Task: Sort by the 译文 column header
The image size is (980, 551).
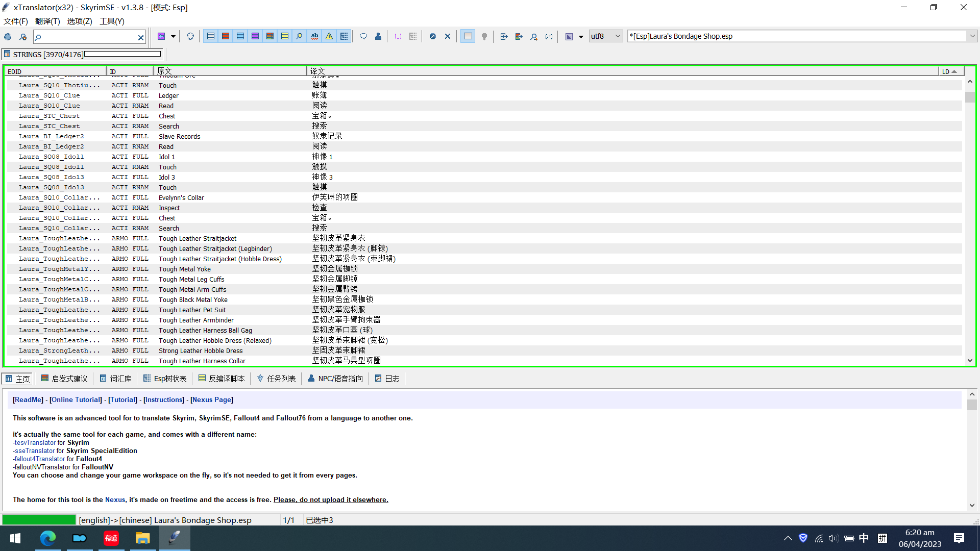Action: (623, 71)
